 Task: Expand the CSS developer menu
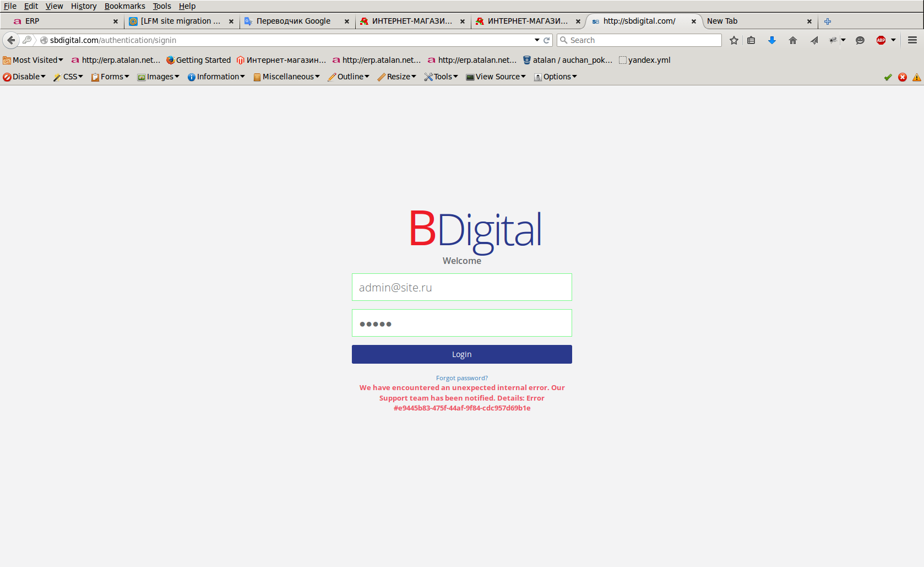tap(68, 77)
